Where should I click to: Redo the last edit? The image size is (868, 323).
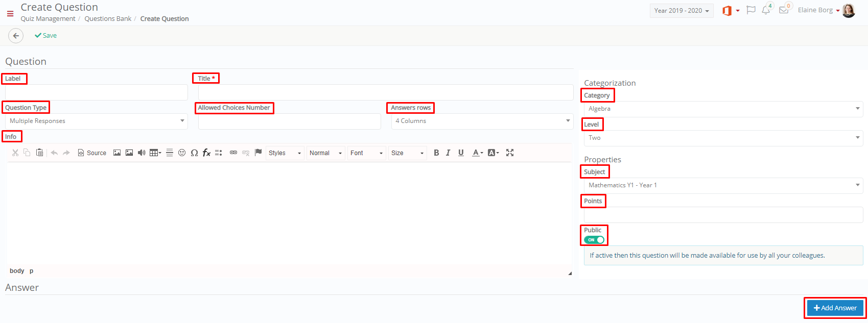click(66, 153)
